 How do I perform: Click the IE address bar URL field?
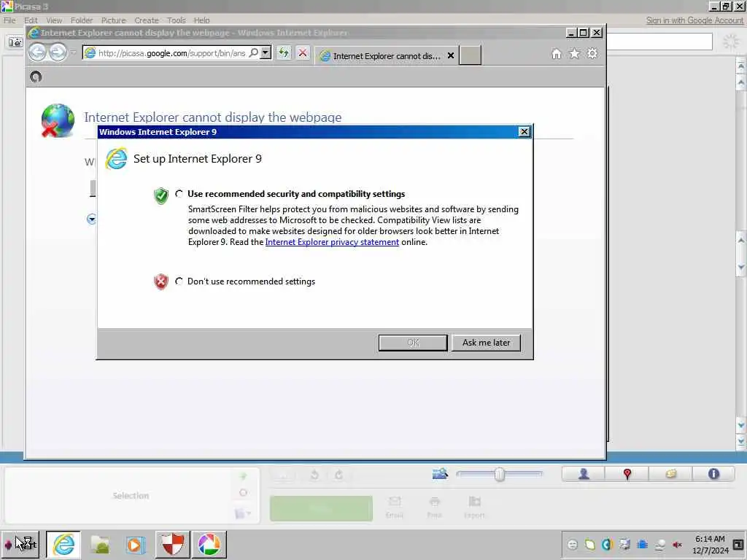172,52
